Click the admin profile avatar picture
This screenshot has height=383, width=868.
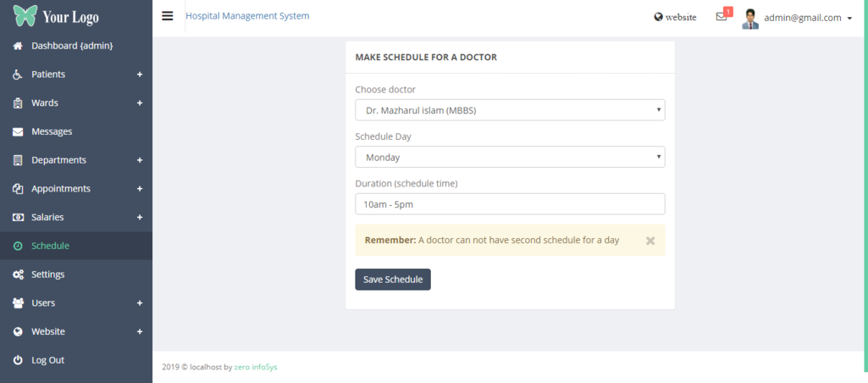750,18
